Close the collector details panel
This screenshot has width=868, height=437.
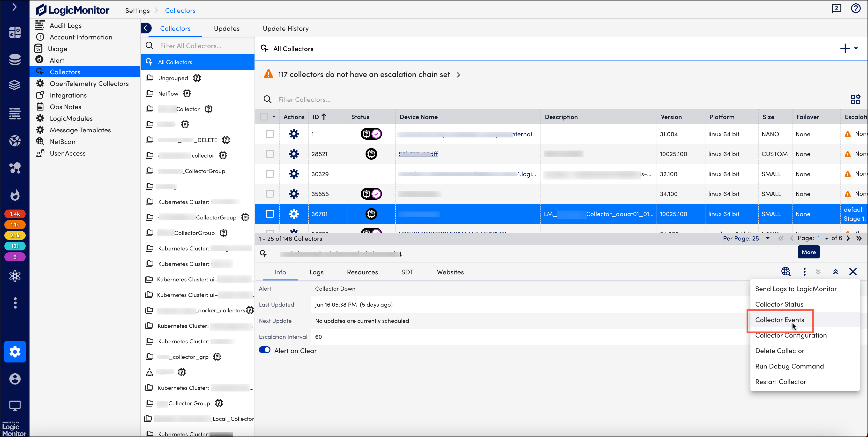[x=853, y=271]
